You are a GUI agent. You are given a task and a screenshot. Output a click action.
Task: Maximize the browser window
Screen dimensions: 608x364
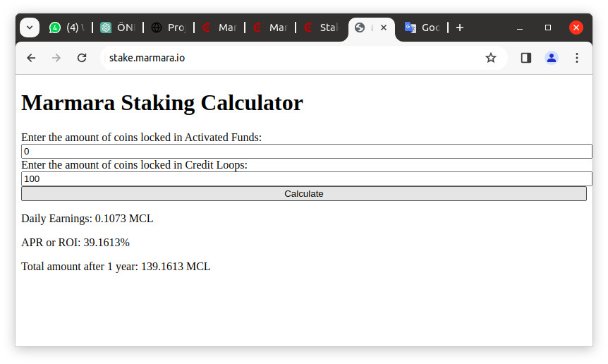[548, 28]
